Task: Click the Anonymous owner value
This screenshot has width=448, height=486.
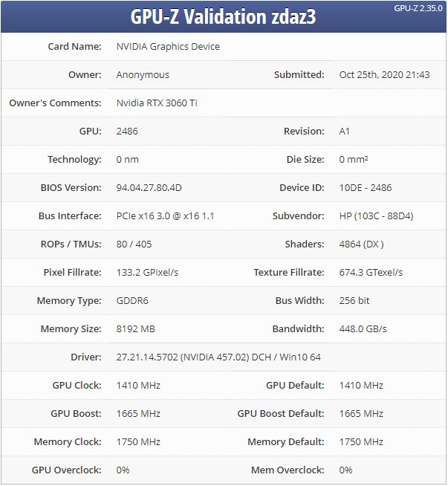Action: coord(143,75)
